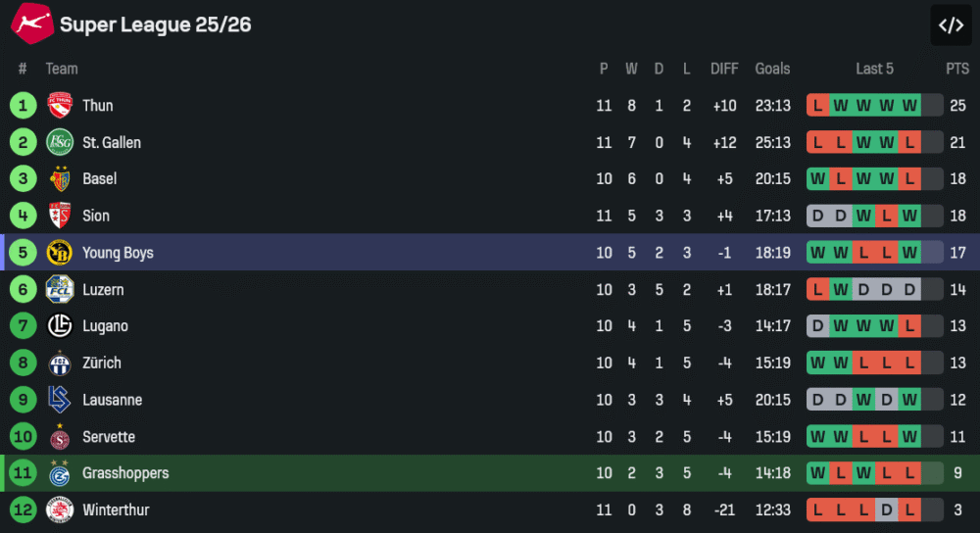This screenshot has width=980, height=533.
Task: Click the Young Boys club crest
Action: click(x=60, y=253)
